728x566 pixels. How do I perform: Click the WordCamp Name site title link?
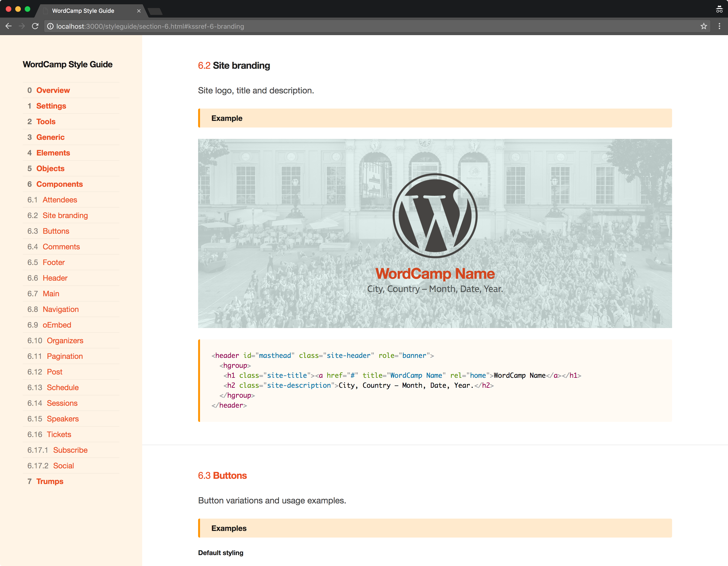(x=435, y=274)
